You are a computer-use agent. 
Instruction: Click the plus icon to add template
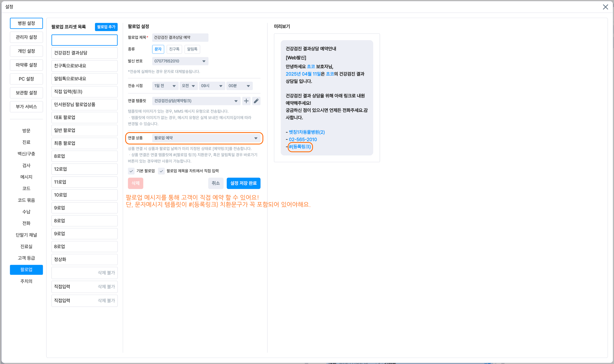246,101
